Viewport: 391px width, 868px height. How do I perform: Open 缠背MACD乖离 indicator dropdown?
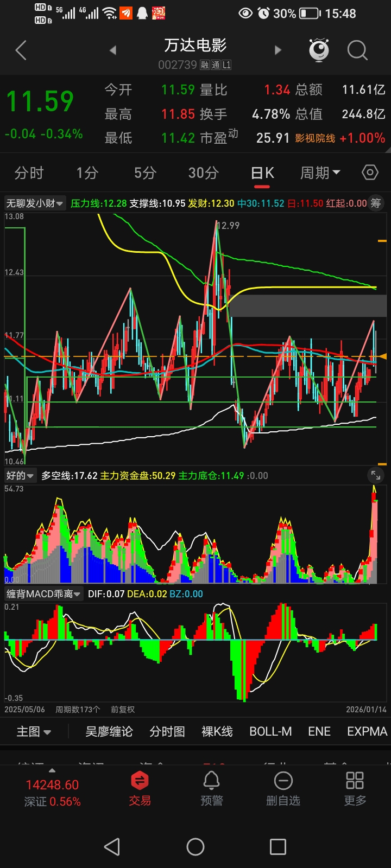[x=43, y=594]
